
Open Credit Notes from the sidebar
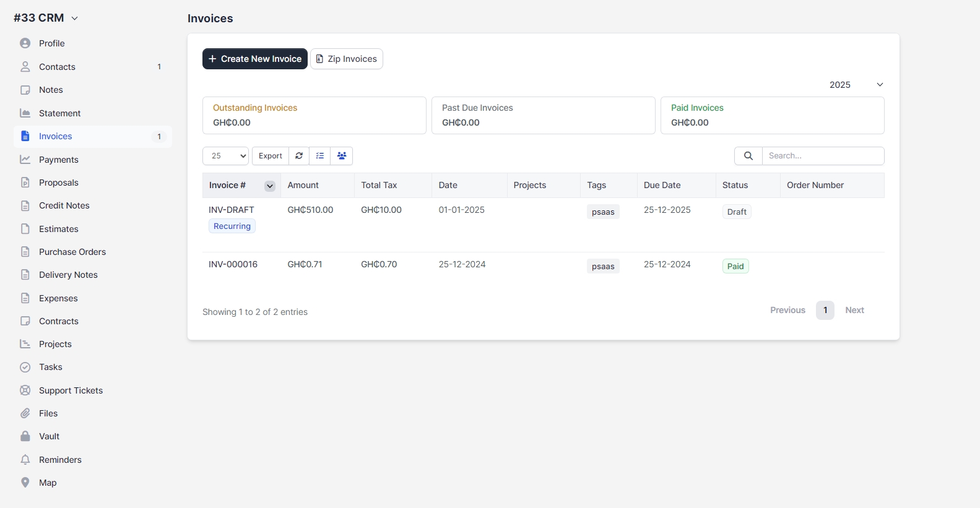point(64,205)
